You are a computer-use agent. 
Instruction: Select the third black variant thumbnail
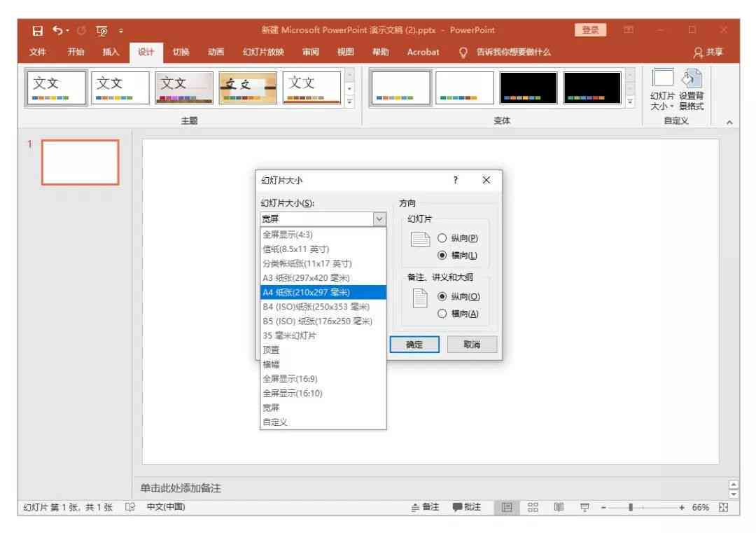point(528,88)
